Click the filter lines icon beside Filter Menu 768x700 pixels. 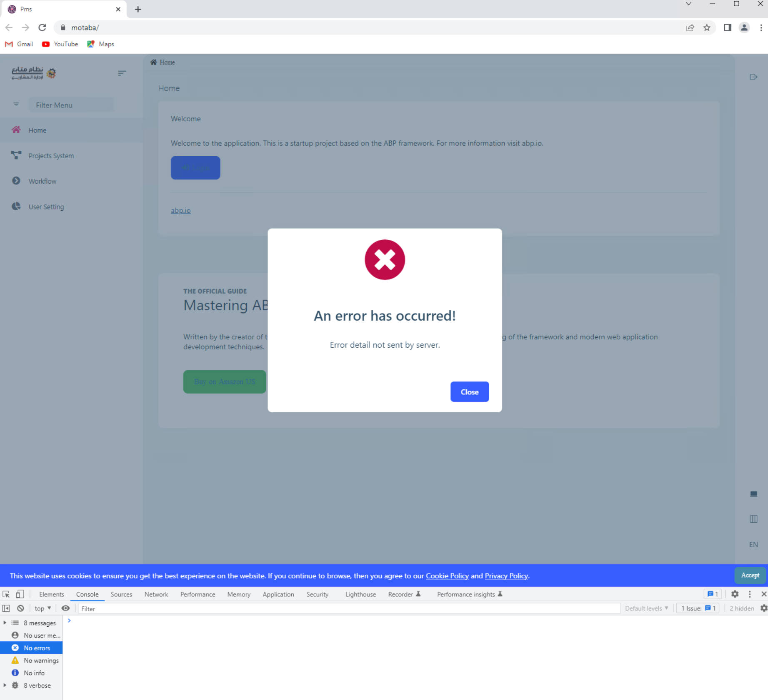point(16,105)
